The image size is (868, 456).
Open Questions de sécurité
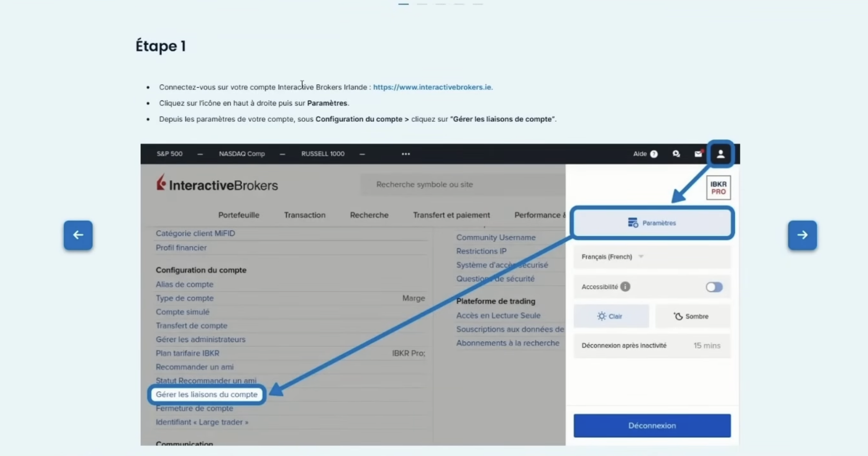coord(495,279)
